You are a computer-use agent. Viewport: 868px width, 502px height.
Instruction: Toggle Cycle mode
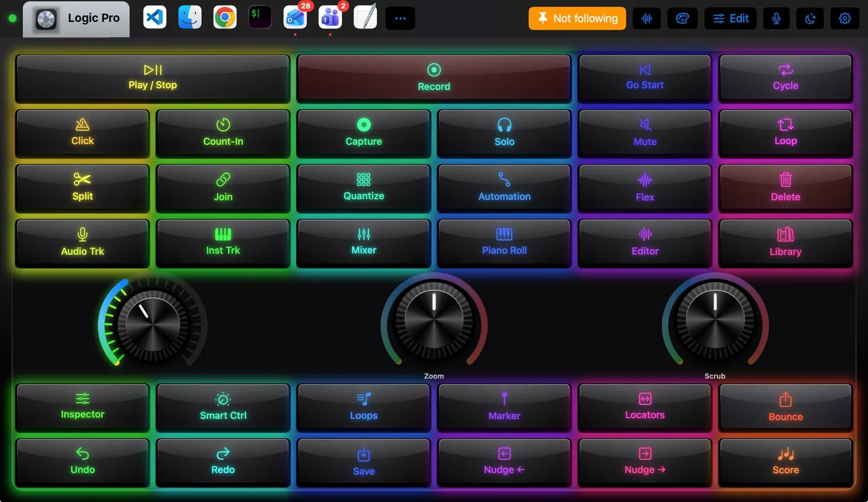[785, 78]
